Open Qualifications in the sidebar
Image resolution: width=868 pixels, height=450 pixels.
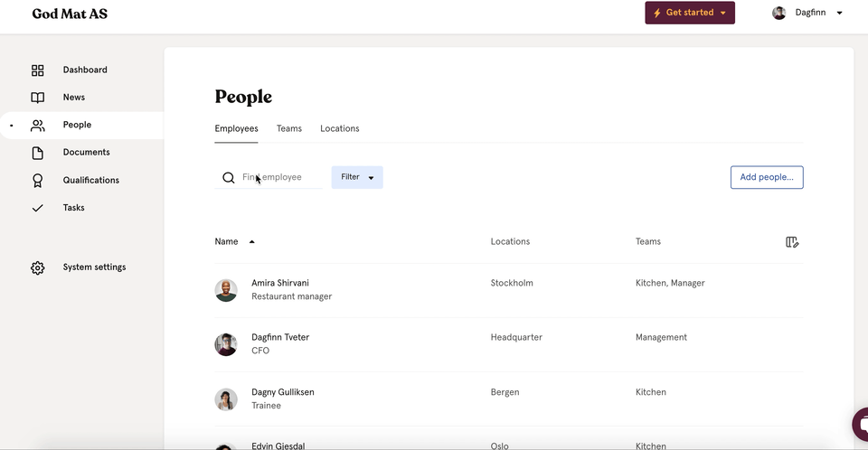[x=90, y=180]
